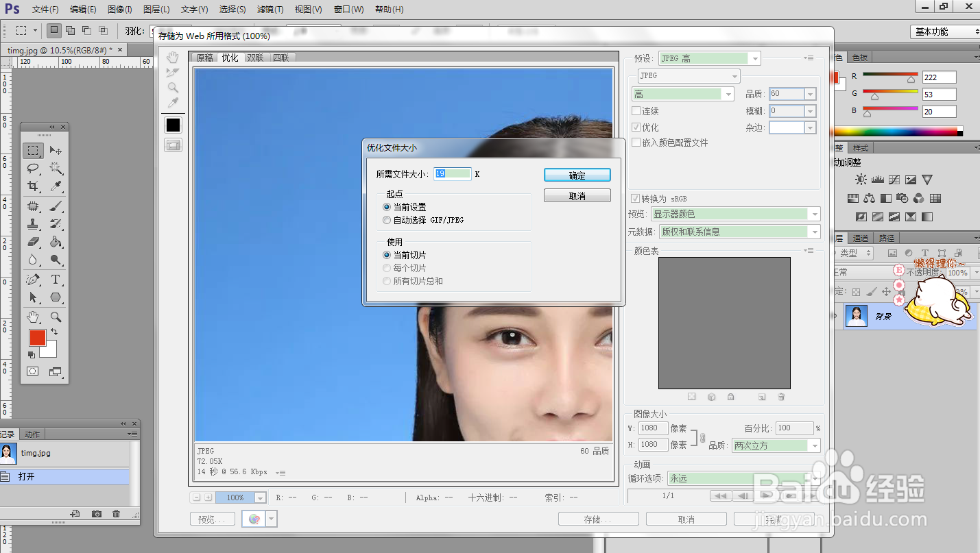
Task: Add Levels adjustment histogram icon
Action: coord(878,180)
